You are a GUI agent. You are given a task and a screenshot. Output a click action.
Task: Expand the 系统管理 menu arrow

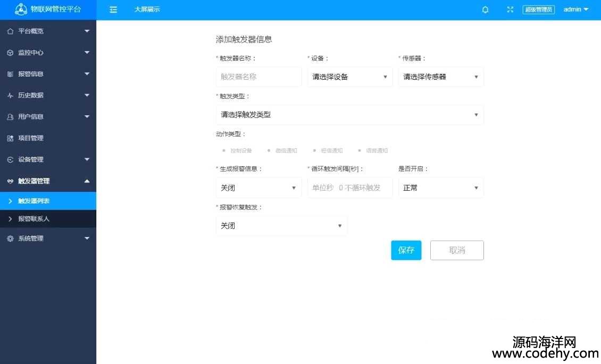87,239
